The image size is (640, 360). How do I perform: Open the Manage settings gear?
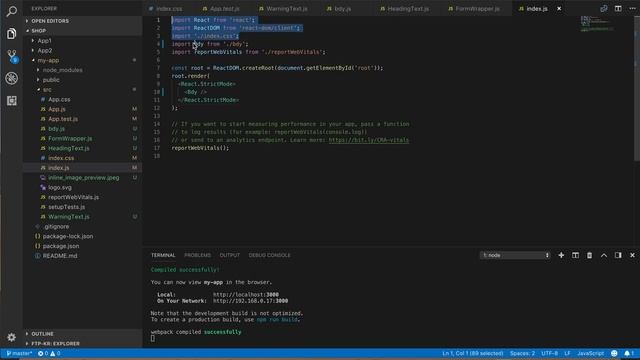[11, 337]
